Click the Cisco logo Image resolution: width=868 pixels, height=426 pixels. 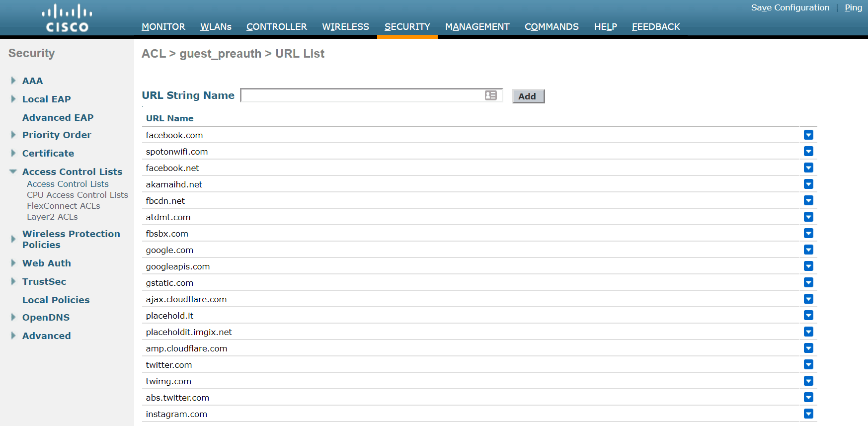67,18
